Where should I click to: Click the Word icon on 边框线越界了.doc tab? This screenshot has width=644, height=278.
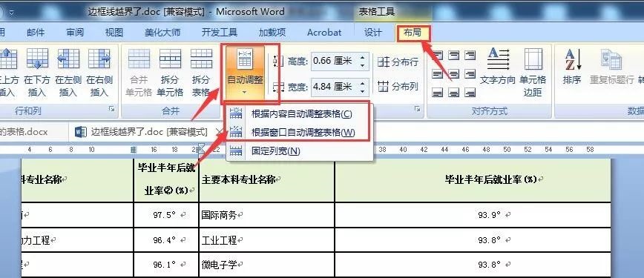coord(81,132)
